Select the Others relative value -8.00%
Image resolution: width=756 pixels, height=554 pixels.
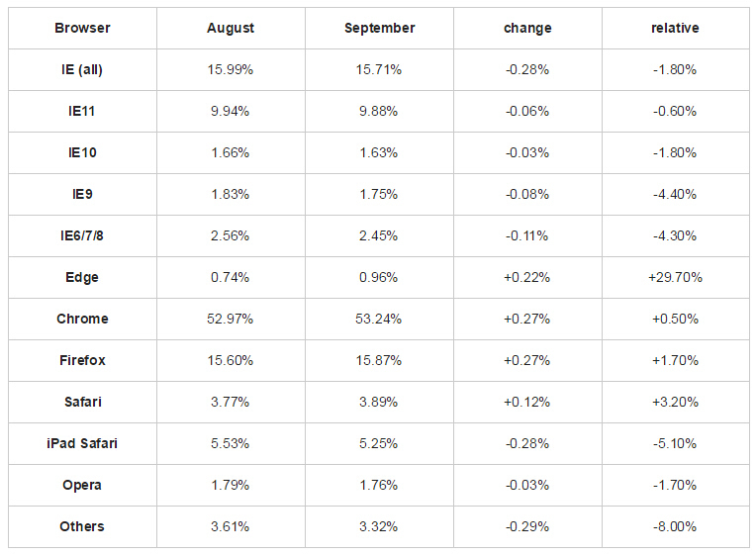pyautogui.click(x=675, y=526)
